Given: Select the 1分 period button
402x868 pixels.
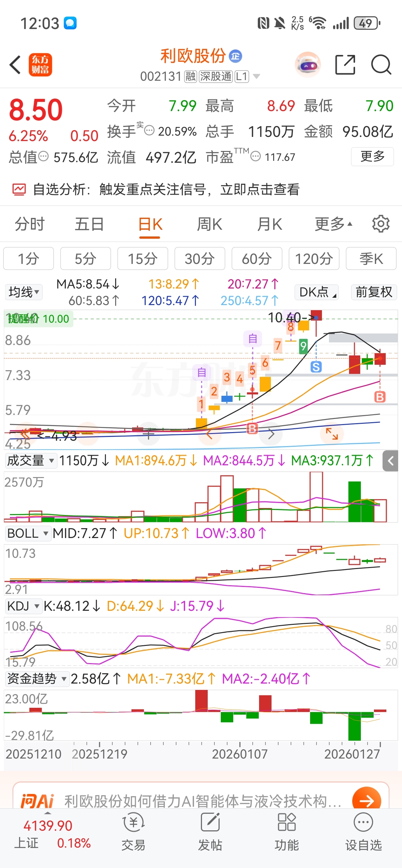Looking at the screenshot, I should [x=29, y=258].
